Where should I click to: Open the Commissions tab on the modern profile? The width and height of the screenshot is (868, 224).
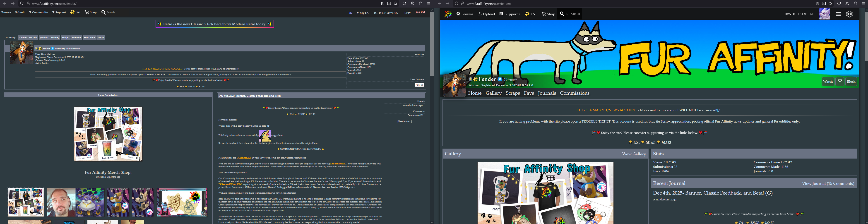575,93
